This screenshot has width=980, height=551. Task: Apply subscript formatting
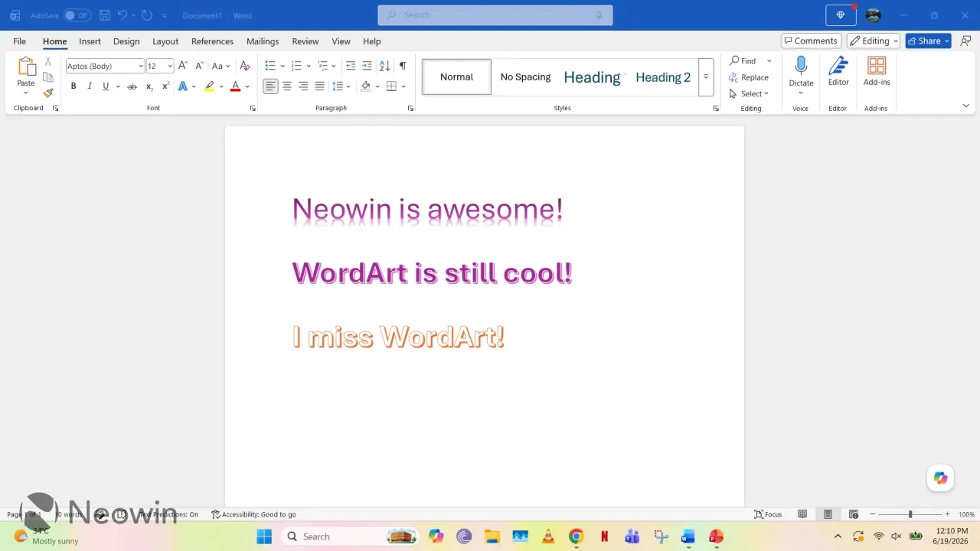pos(149,86)
